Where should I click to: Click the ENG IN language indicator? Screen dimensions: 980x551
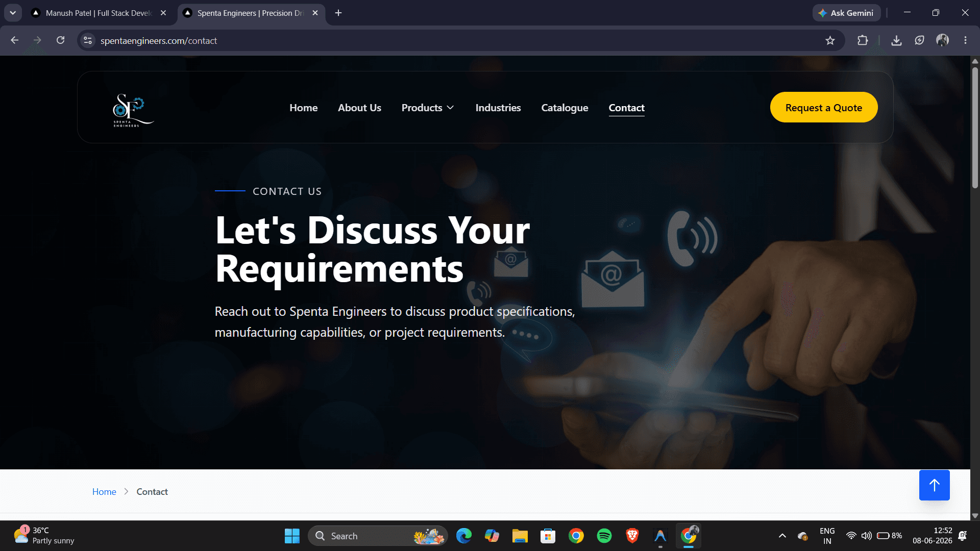(x=827, y=536)
